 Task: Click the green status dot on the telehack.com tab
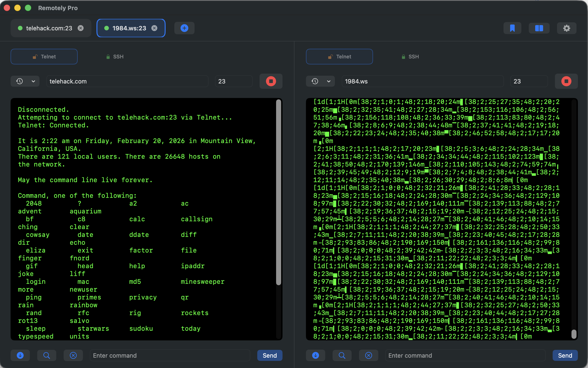20,28
